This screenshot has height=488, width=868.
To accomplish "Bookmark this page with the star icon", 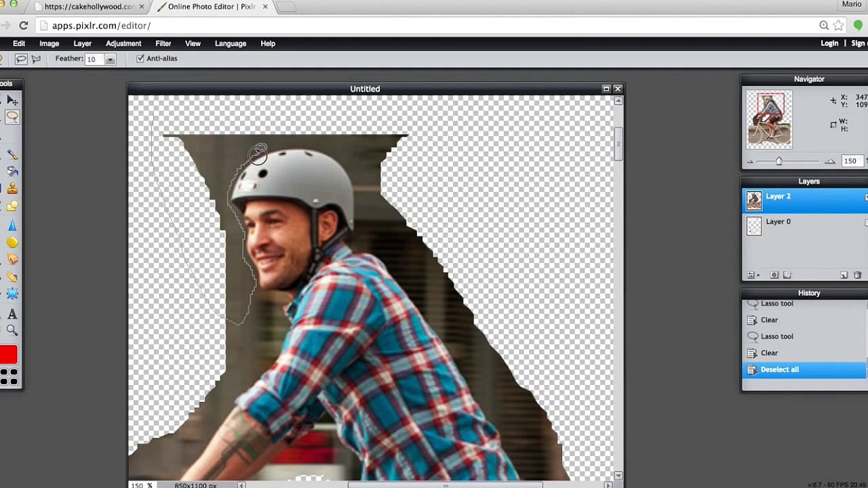I will tap(838, 25).
